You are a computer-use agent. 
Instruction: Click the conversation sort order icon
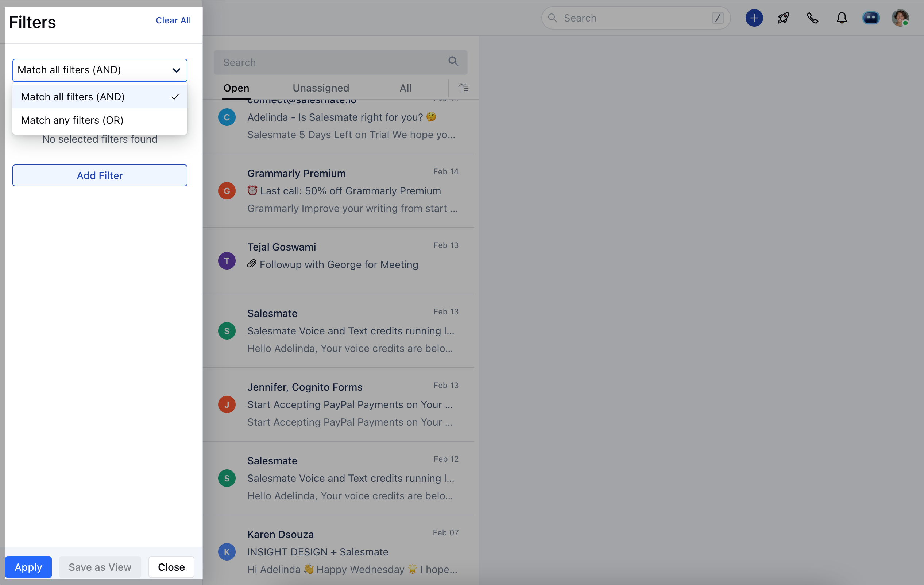tap(463, 88)
